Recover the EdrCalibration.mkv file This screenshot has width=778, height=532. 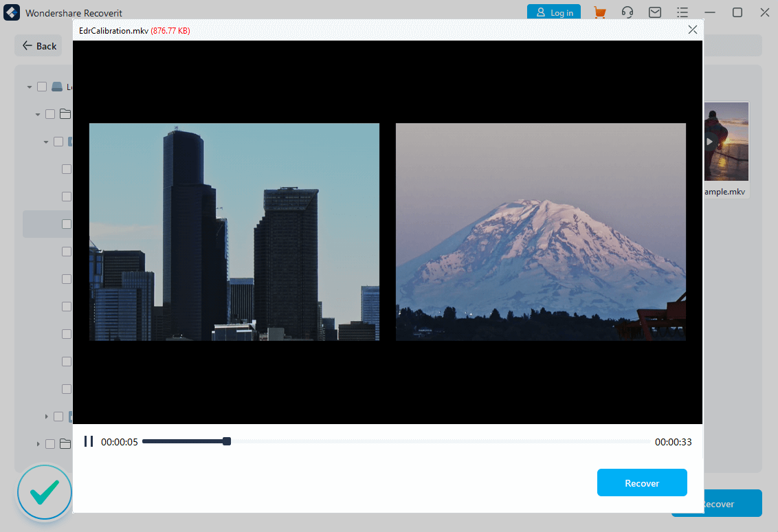(641, 482)
